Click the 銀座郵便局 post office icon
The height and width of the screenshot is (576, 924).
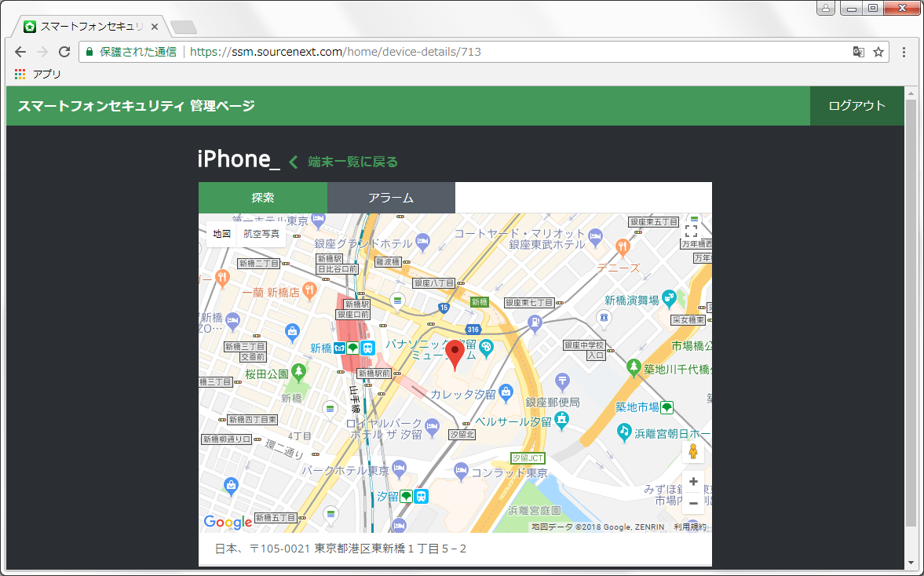[562, 381]
